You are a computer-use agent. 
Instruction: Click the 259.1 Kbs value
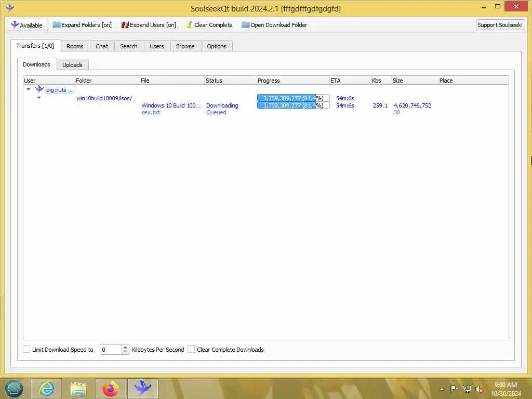pyautogui.click(x=380, y=105)
